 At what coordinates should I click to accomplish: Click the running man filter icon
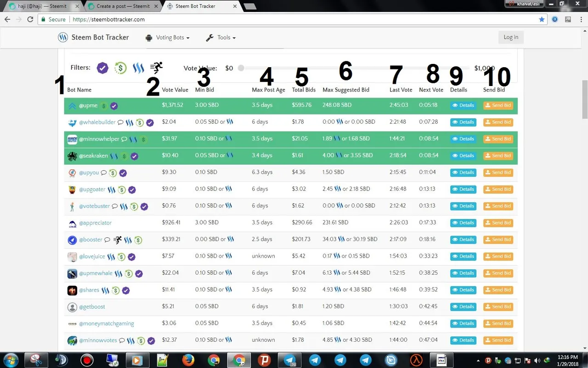(156, 68)
